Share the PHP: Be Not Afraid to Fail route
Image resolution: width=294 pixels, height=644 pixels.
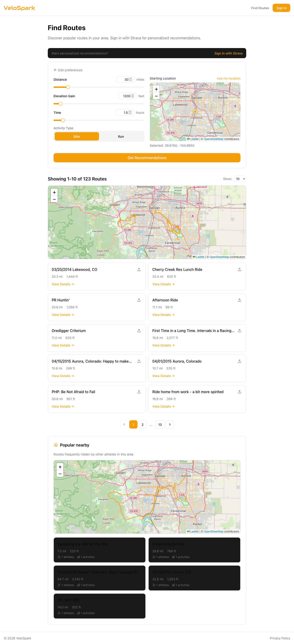tap(139, 392)
